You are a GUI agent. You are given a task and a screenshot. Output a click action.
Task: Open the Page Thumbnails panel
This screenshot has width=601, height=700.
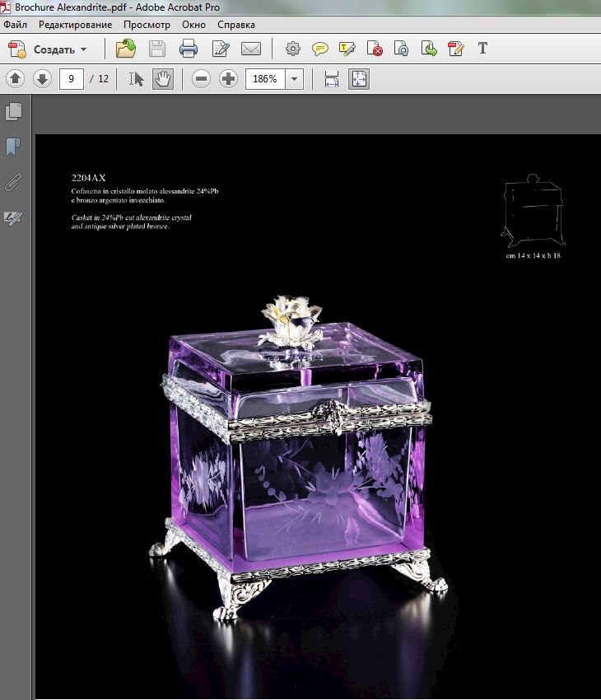coord(13,112)
